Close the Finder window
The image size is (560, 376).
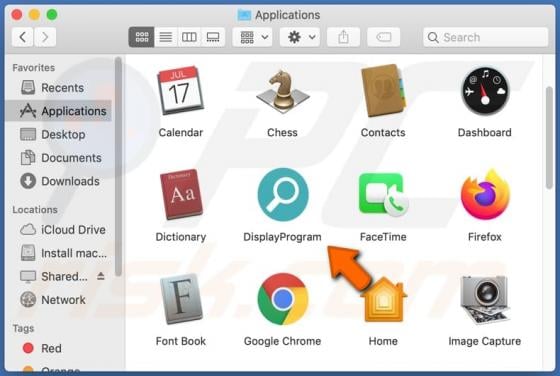[17, 15]
